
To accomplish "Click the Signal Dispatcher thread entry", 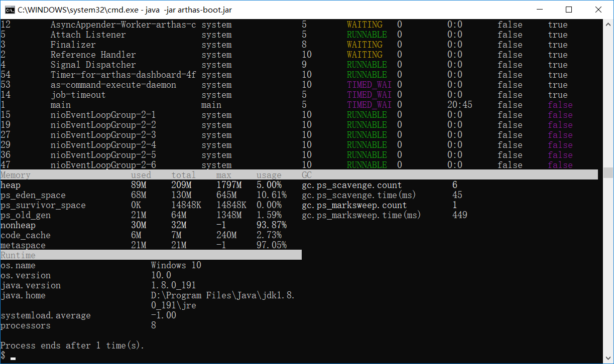I will coord(93,65).
